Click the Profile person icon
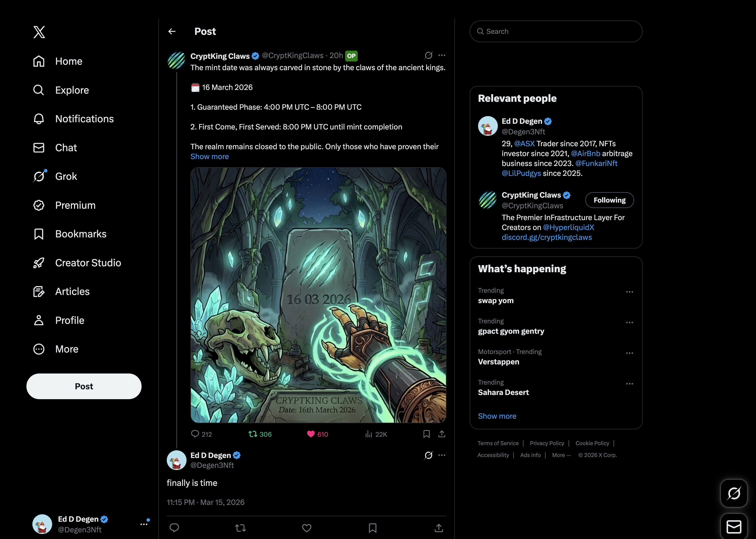Viewport: 756px width, 539px height. click(39, 320)
